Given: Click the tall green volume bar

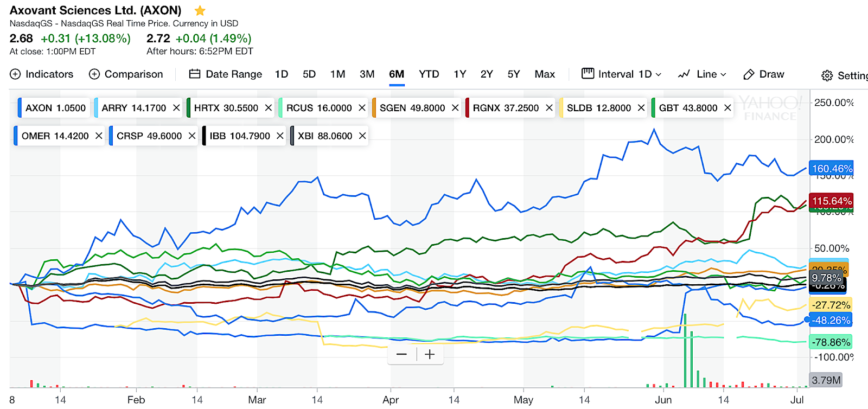Looking at the screenshot, I should coord(685,350).
